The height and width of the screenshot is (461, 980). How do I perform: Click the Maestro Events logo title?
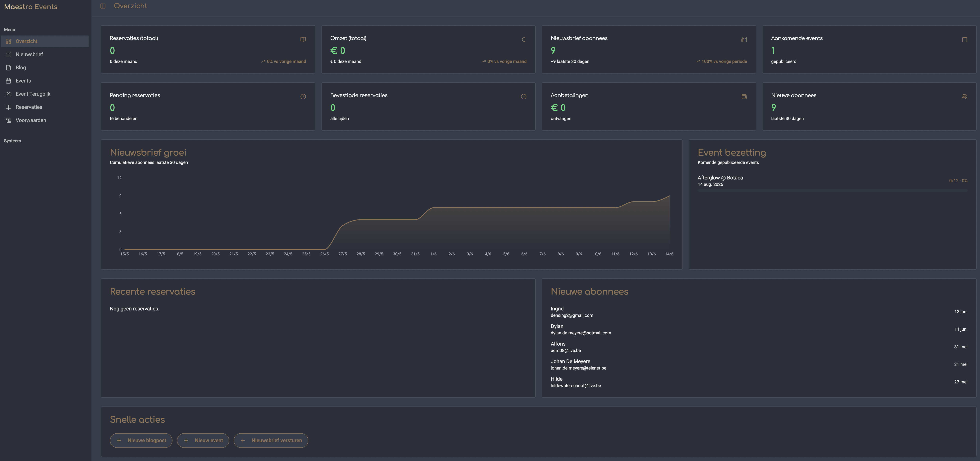tap(31, 7)
